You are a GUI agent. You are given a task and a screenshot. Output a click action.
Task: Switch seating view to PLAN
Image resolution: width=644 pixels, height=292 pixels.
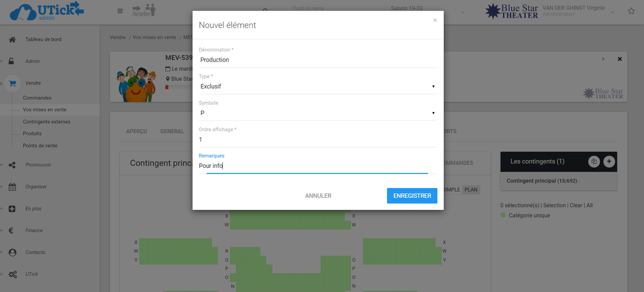(x=471, y=189)
